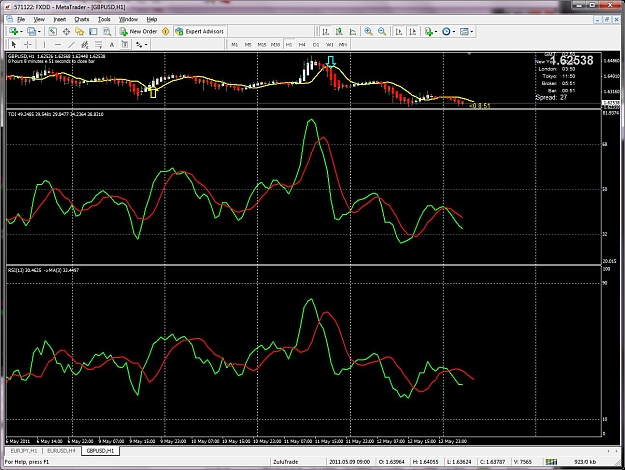
Task: Open the Periods clock icon
Action: (x=446, y=31)
